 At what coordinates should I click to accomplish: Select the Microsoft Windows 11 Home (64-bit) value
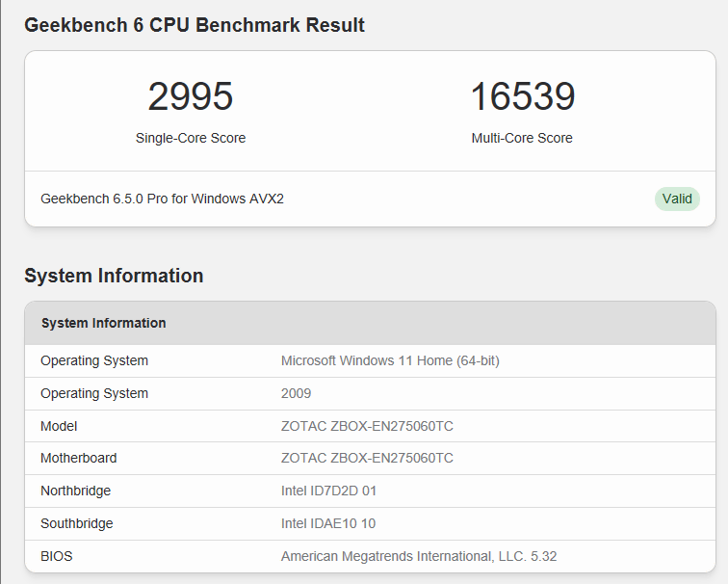[390, 360]
